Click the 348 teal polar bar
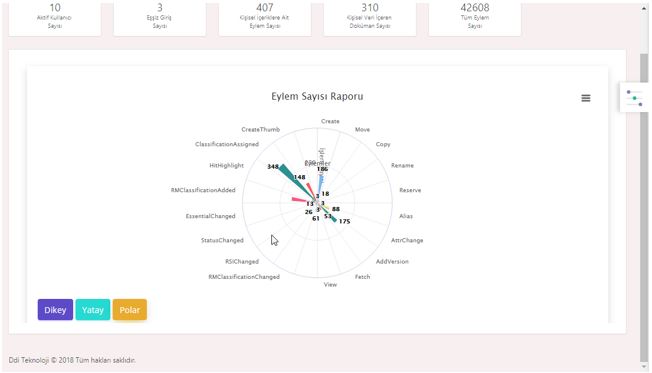 tap(296, 181)
